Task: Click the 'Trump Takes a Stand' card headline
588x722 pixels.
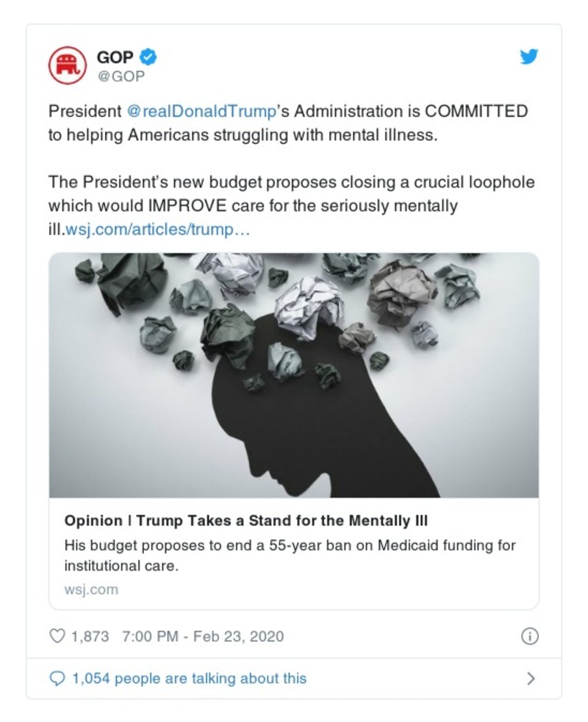Action: (x=246, y=521)
